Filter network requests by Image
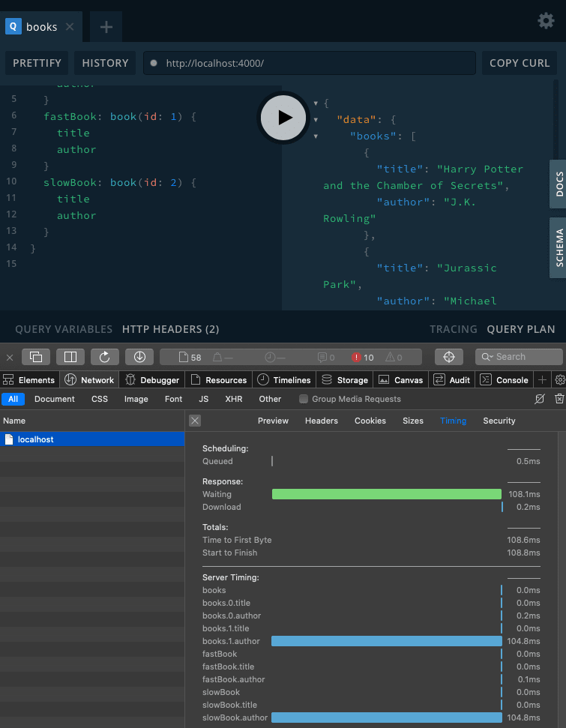Image resolution: width=566 pixels, height=728 pixels. click(x=136, y=399)
